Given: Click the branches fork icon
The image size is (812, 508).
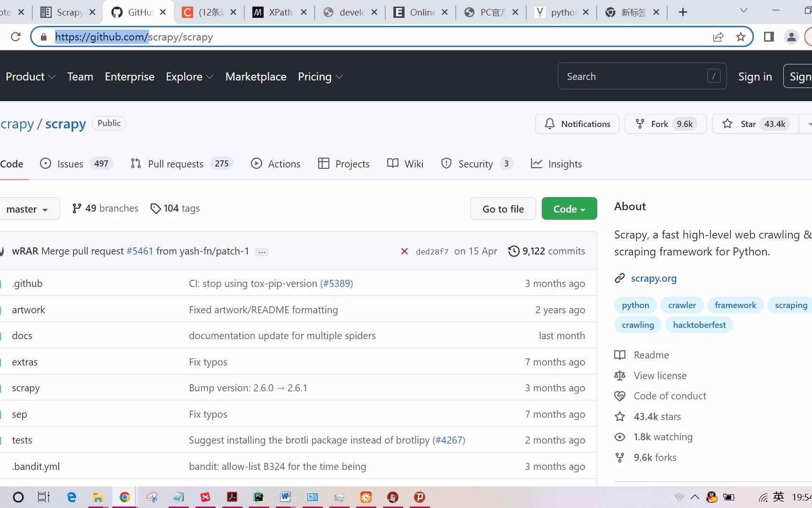Looking at the screenshot, I should coord(77,208).
